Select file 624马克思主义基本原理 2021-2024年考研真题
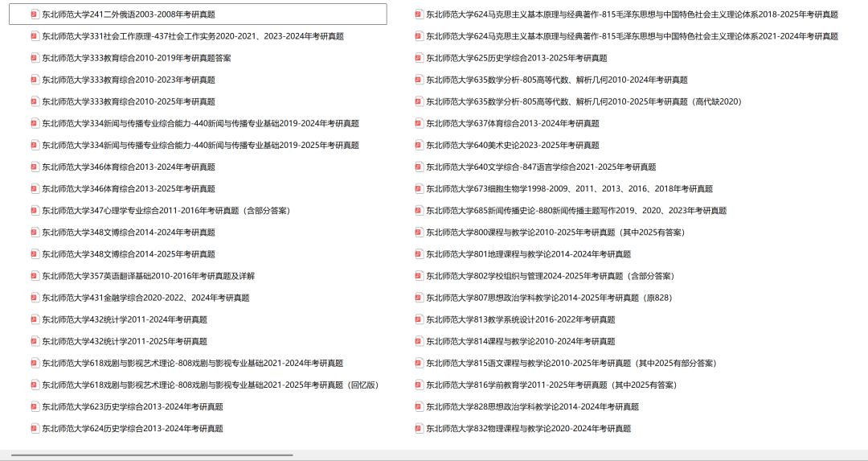This screenshot has width=868, height=461. pos(633,36)
